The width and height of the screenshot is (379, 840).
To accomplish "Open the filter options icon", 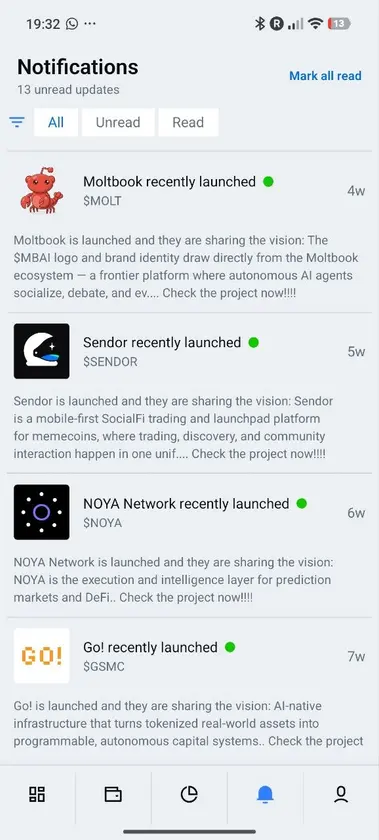I will tap(17, 122).
